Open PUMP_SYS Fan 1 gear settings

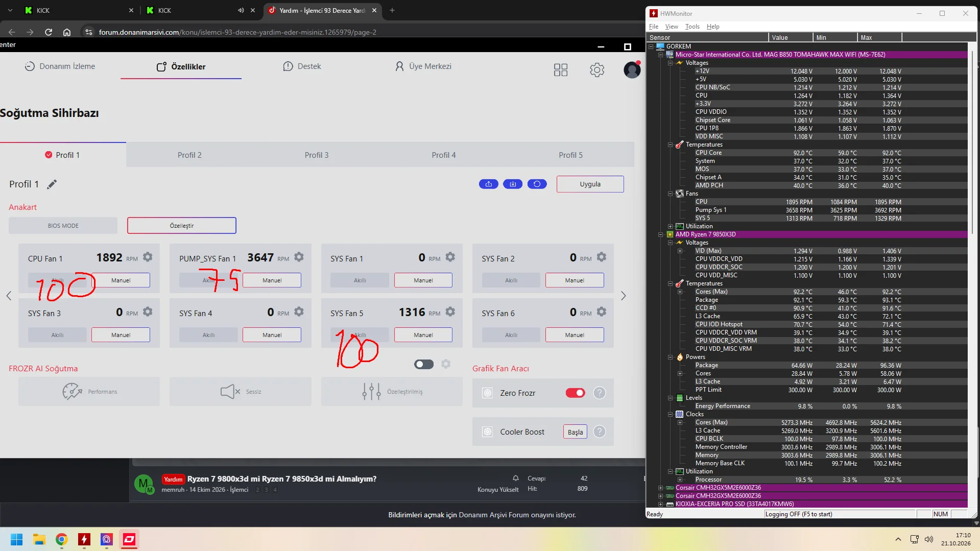(299, 257)
